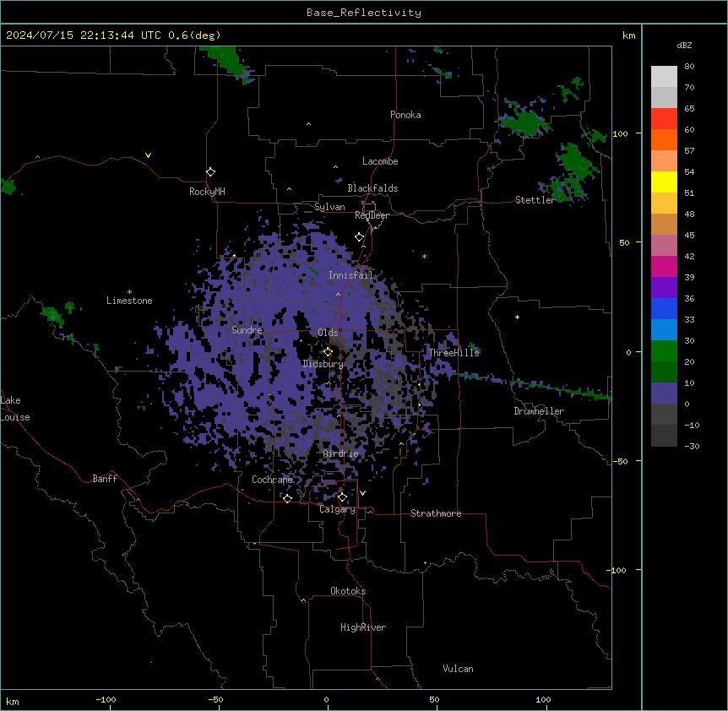Pick the dark orange 57–60 dBZ swatch

664,139
